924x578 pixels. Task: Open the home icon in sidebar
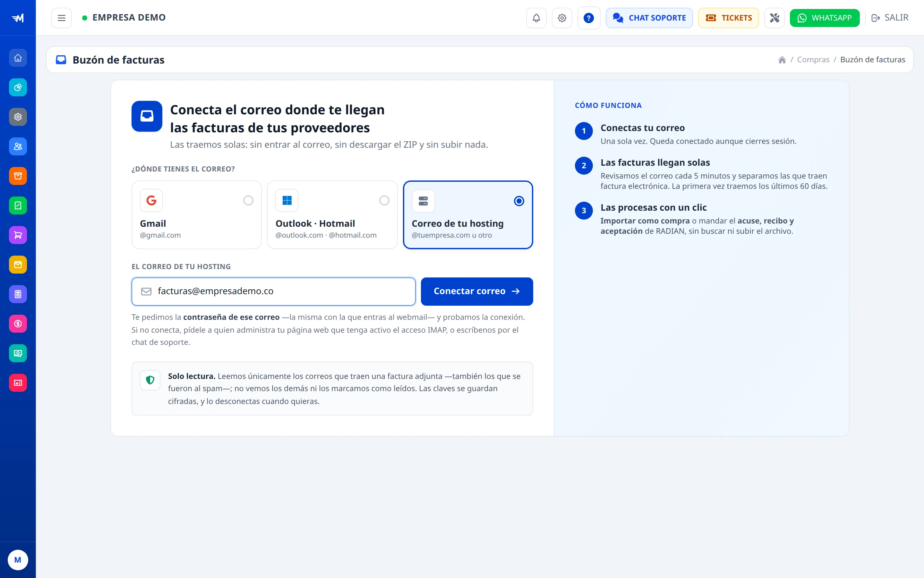point(18,58)
